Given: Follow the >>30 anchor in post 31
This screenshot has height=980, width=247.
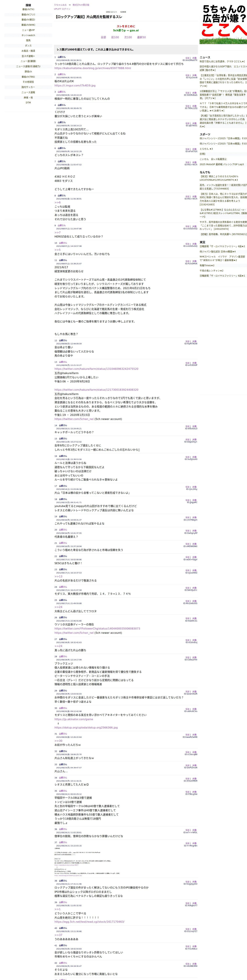Looking at the screenshot, I should (x=58, y=741).
